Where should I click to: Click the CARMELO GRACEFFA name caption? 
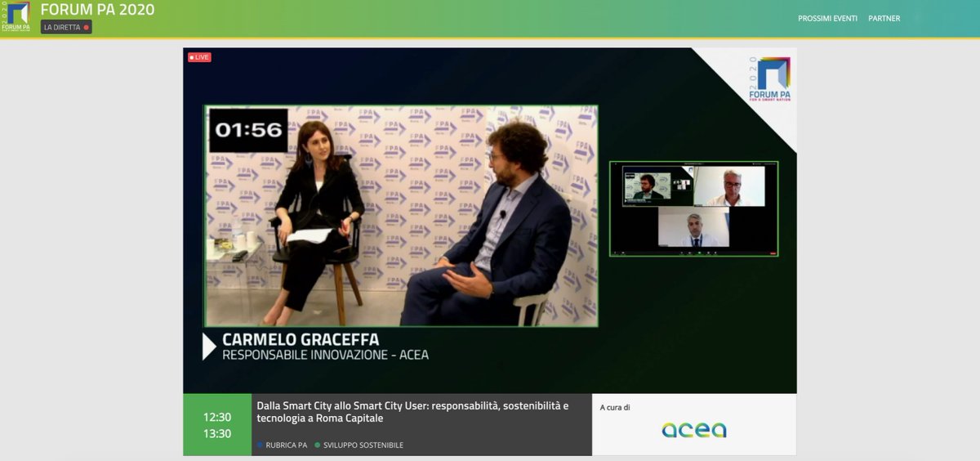click(x=301, y=339)
